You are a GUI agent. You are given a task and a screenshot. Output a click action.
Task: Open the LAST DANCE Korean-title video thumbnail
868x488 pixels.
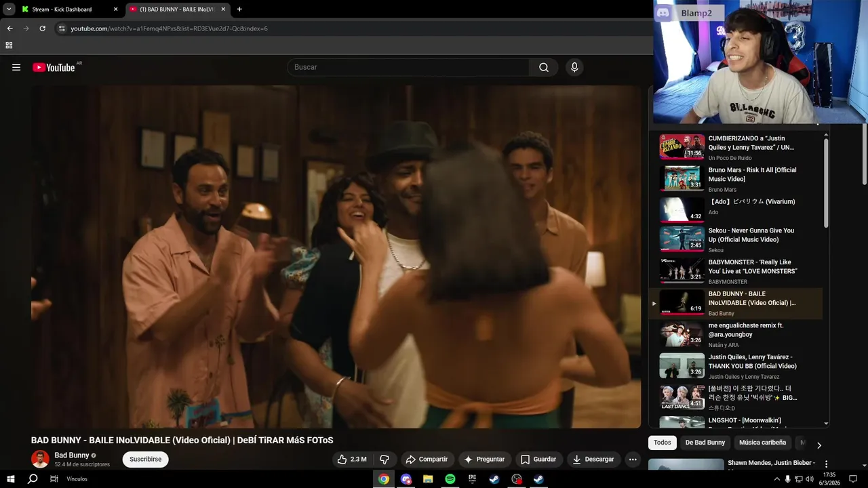pos(682,397)
